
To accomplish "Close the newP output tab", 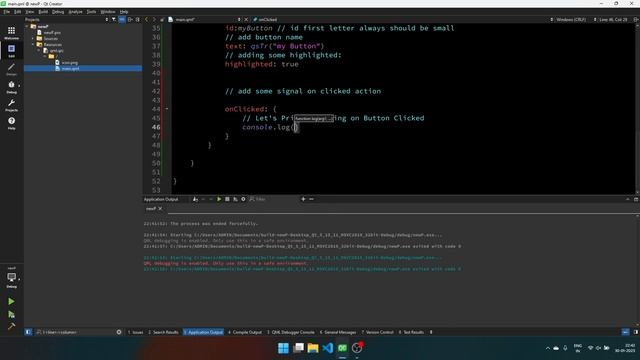I will tap(160, 209).
